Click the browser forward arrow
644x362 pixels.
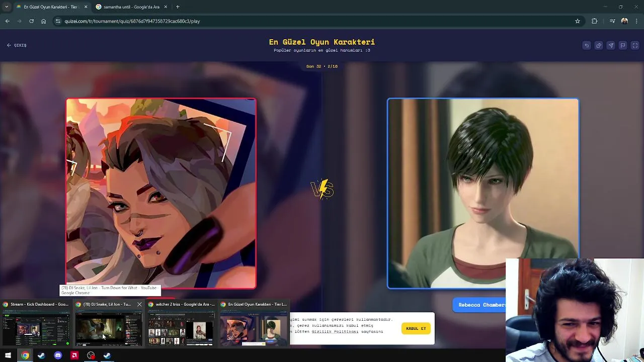pos(19,21)
